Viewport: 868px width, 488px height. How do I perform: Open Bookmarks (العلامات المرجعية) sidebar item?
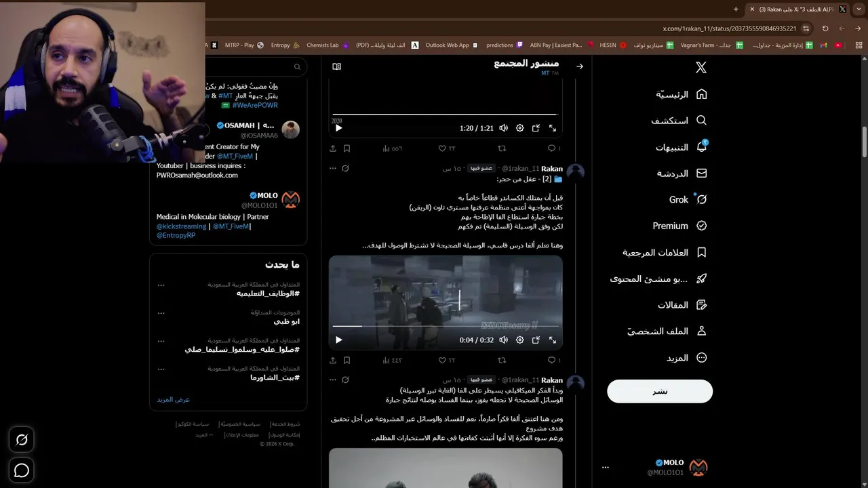(665, 252)
